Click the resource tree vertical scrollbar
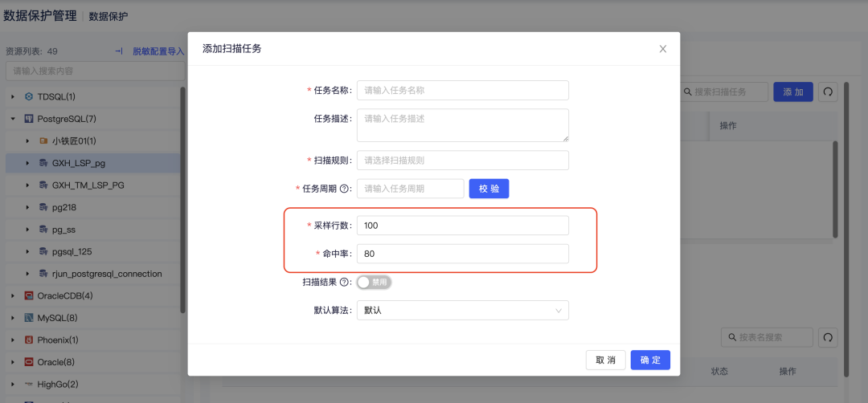This screenshot has height=403, width=868. click(x=182, y=200)
